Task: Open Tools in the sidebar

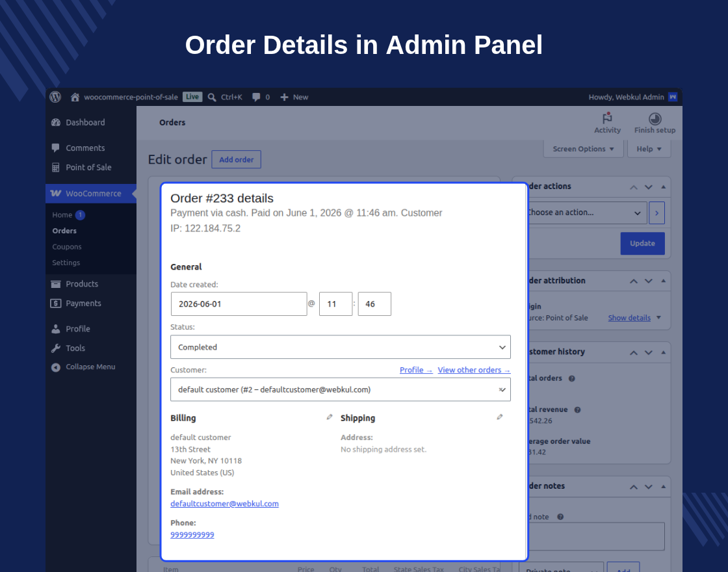Action: (75, 348)
